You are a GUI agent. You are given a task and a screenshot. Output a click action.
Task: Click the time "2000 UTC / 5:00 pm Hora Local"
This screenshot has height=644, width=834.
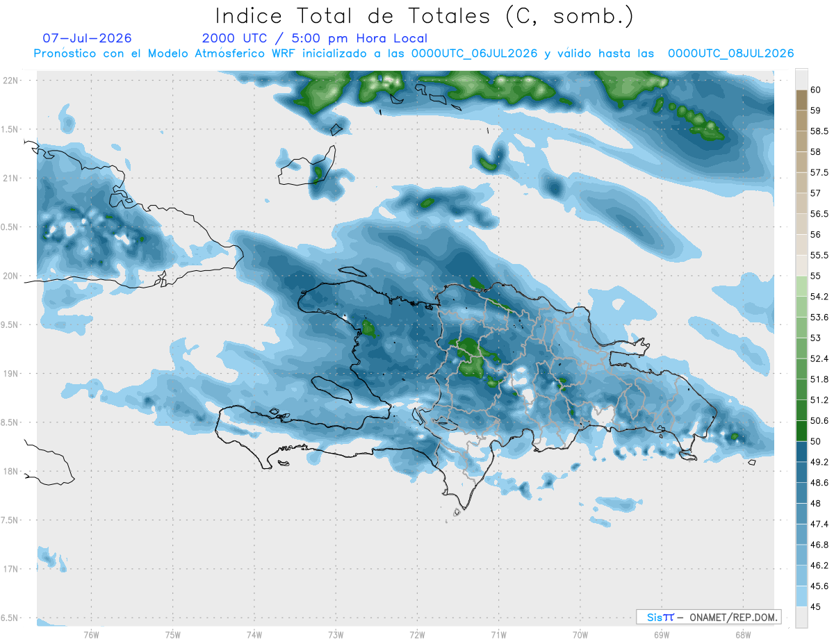pos(315,39)
